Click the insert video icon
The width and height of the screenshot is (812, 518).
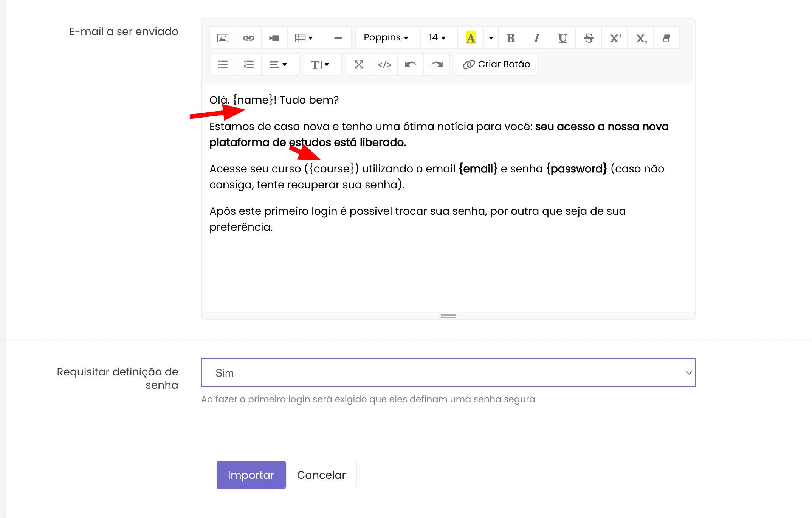[274, 38]
